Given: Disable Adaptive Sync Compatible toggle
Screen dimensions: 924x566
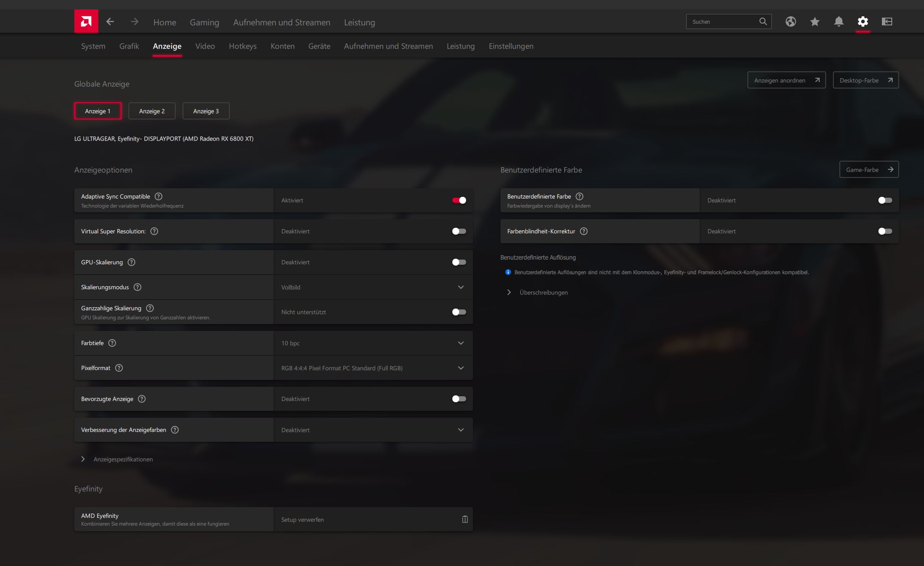Looking at the screenshot, I should click(459, 200).
